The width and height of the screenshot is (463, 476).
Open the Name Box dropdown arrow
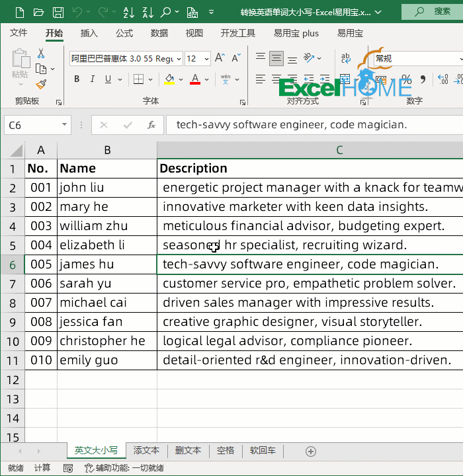click(x=64, y=125)
